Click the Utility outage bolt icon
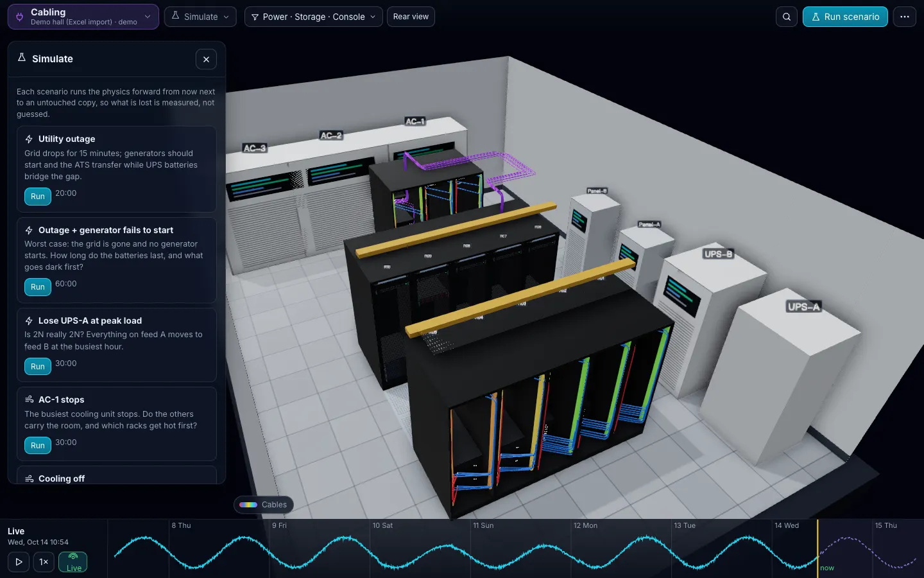Image resolution: width=924 pixels, height=578 pixels. click(x=29, y=139)
